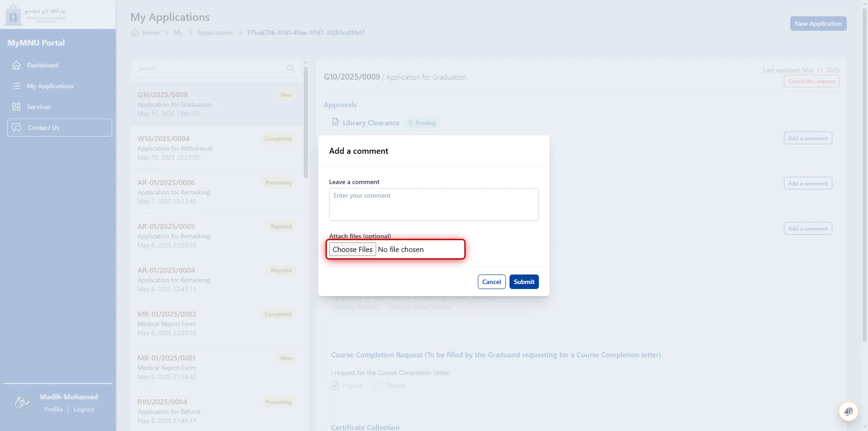The image size is (868, 431).
Task: Click the Services grid icon
Action: 16,107
